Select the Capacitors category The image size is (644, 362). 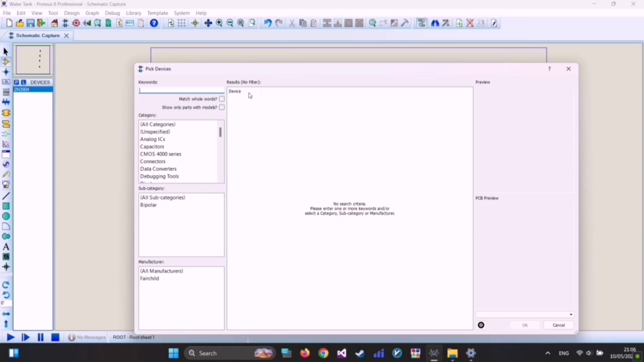pos(152,147)
